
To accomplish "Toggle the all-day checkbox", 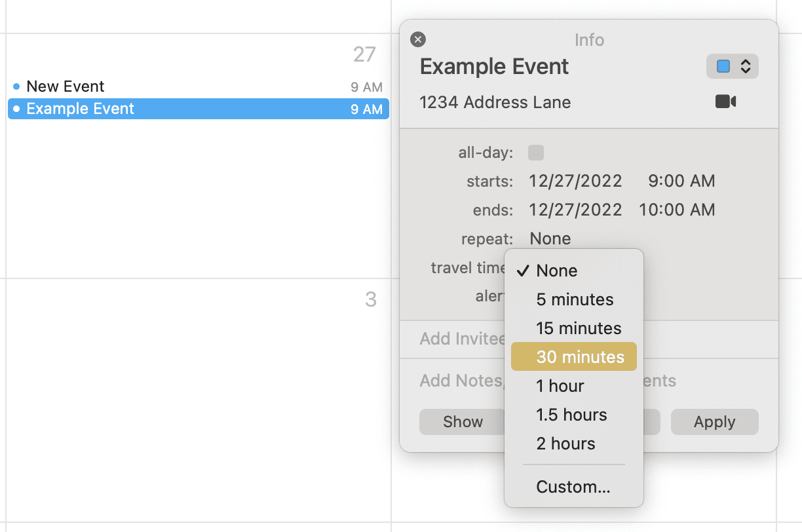I will point(535,152).
